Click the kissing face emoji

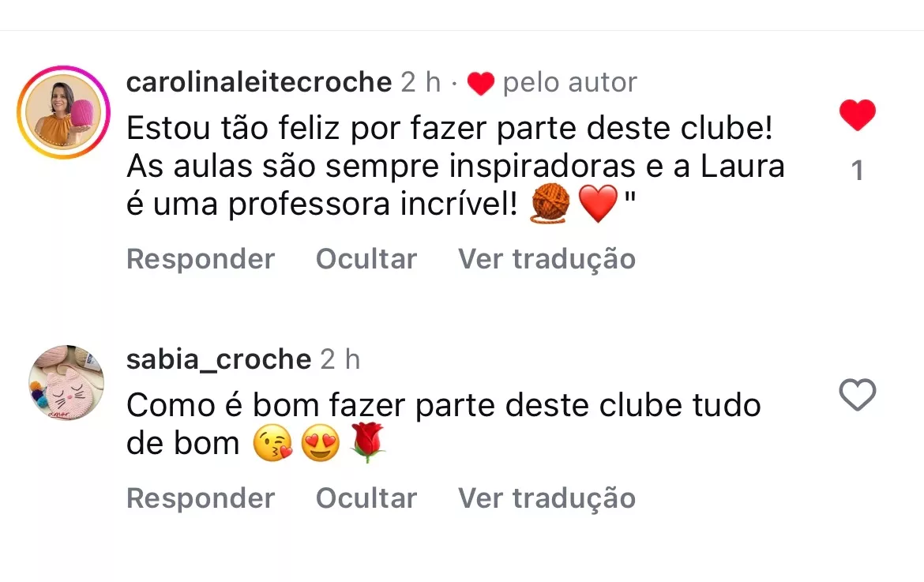272,442
